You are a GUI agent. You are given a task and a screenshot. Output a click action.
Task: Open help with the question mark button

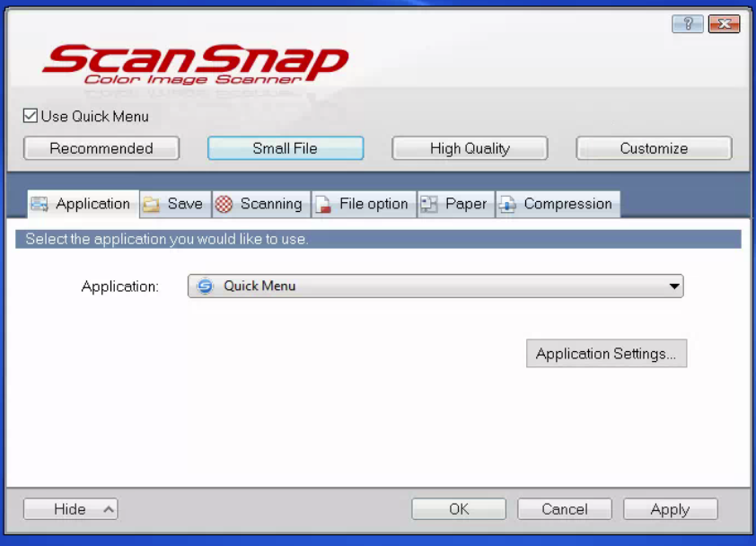(688, 23)
